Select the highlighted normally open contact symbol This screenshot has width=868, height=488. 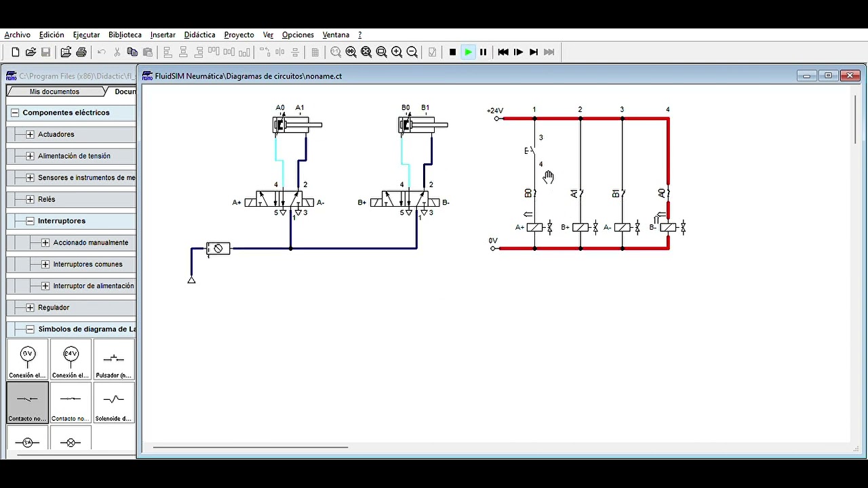28,403
